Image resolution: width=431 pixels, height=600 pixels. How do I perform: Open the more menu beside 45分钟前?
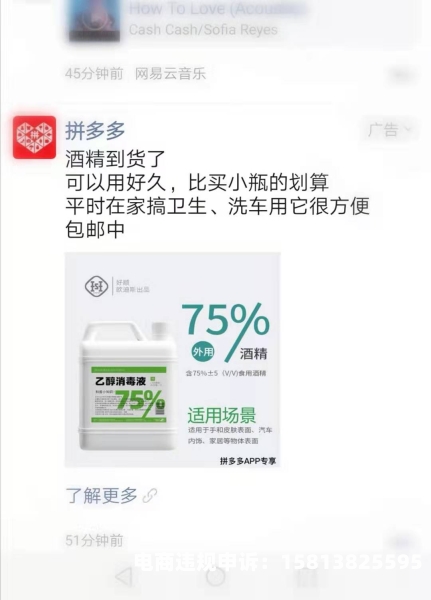pyautogui.click(x=401, y=74)
